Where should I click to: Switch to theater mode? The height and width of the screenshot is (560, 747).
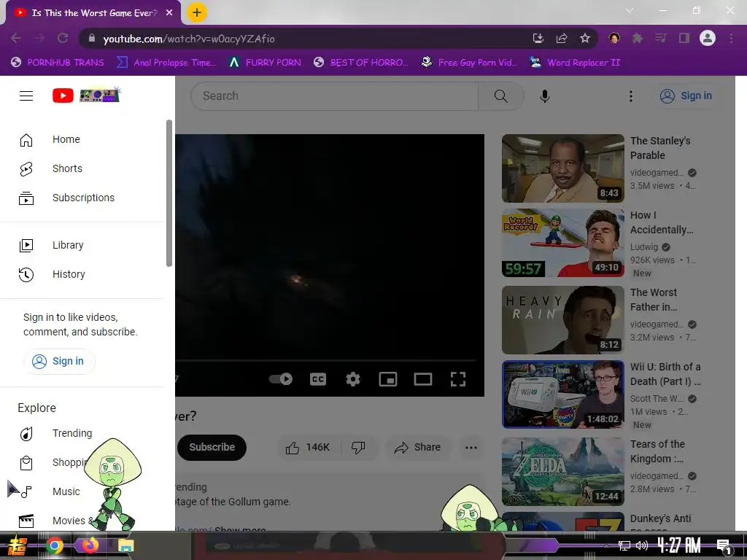[x=423, y=379]
